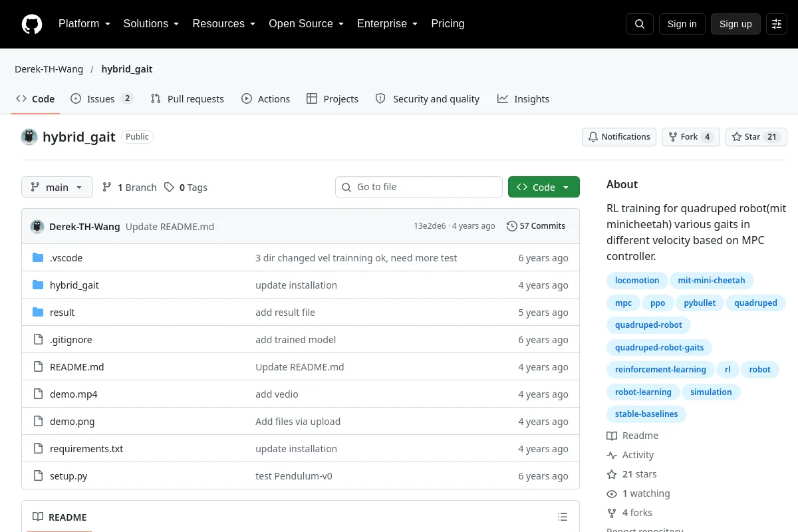This screenshot has height=532, width=798.
Task: Select the simulation topic tag
Action: (711, 392)
